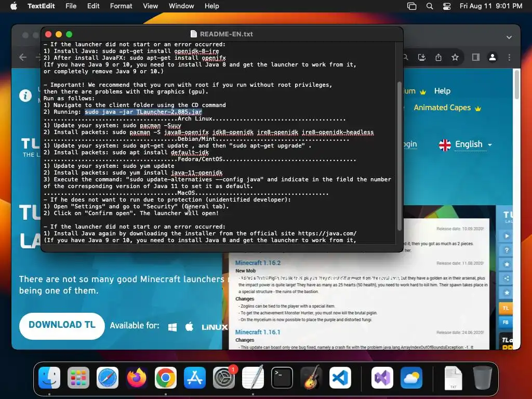
Task: Open Visual Studio Code from the Dock
Action: coord(340,378)
